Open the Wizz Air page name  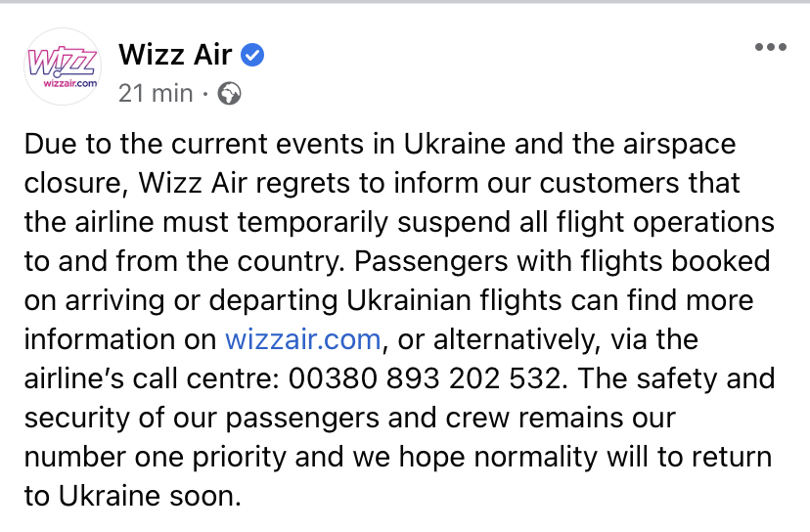pyautogui.click(x=174, y=55)
